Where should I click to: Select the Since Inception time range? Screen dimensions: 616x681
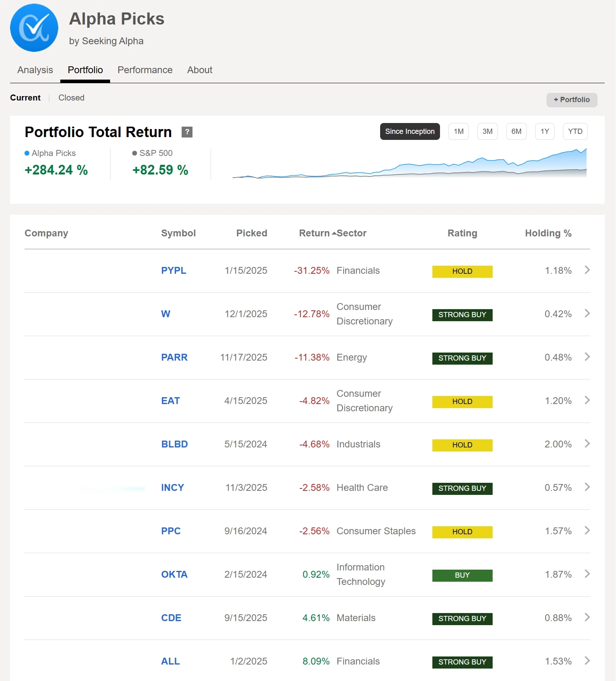coord(409,131)
